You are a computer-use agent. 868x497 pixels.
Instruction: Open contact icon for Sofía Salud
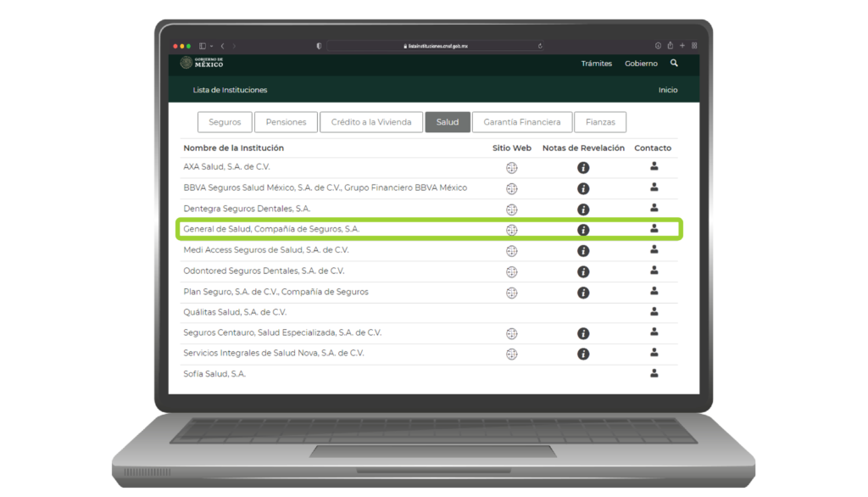(654, 373)
